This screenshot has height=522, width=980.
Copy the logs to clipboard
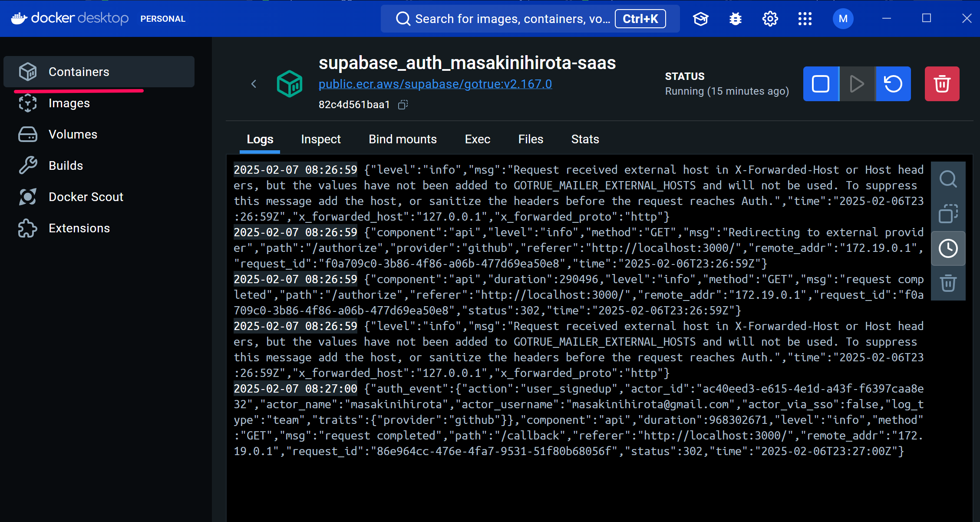[948, 214]
